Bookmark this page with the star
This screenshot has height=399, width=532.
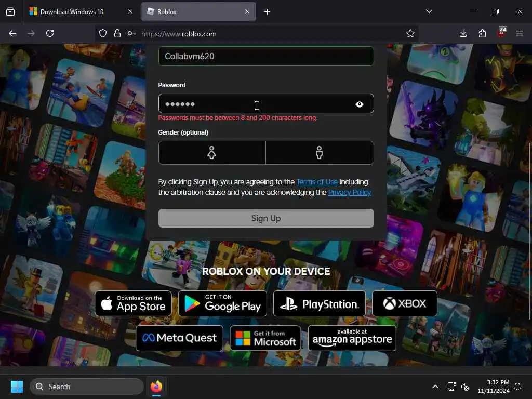pyautogui.click(x=410, y=33)
